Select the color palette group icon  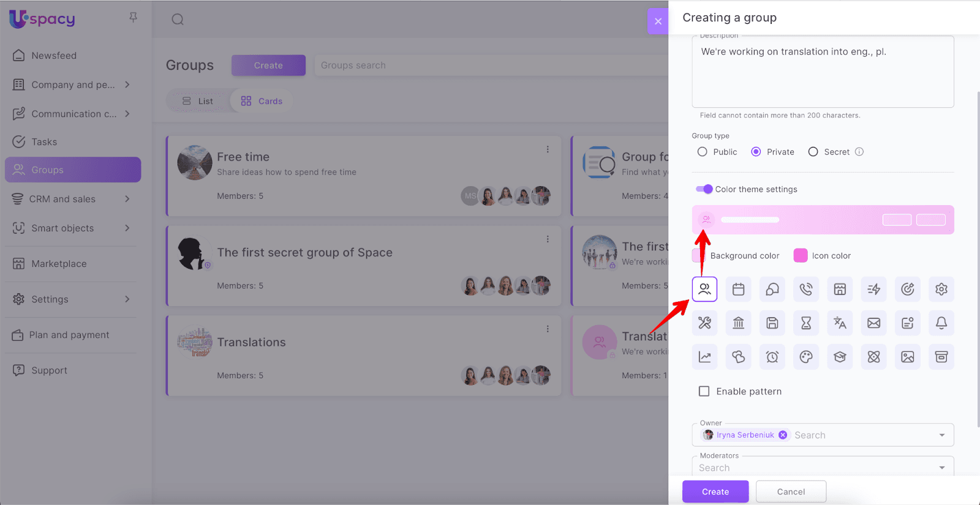click(x=806, y=357)
